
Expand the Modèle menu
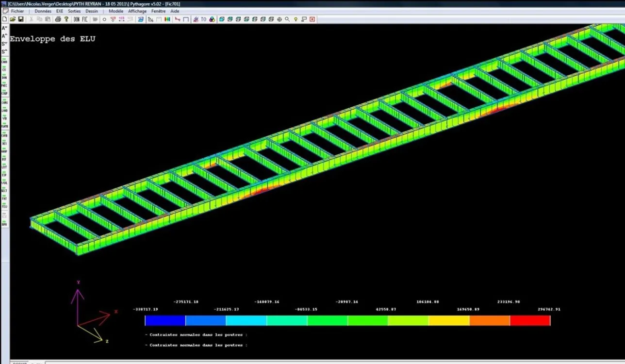coord(116,11)
